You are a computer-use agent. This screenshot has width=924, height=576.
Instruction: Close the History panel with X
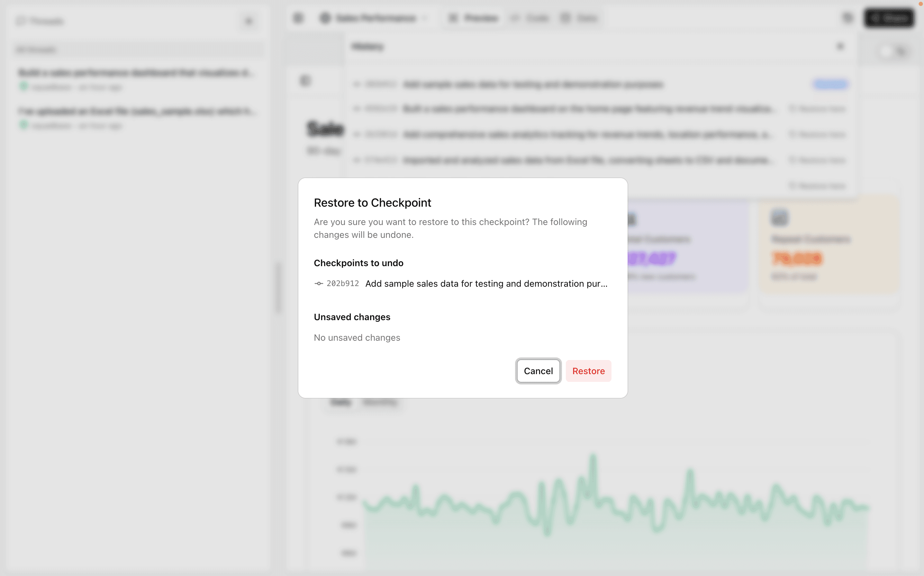tap(840, 47)
